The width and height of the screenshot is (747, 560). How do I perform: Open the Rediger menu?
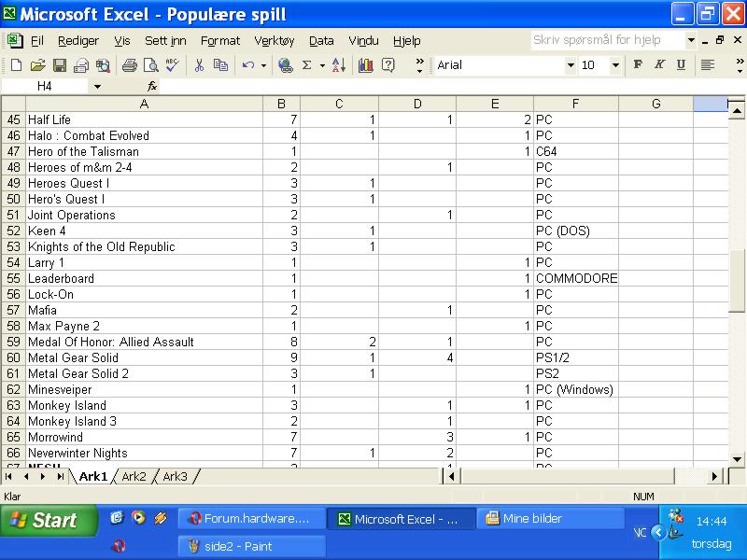pyautogui.click(x=78, y=41)
